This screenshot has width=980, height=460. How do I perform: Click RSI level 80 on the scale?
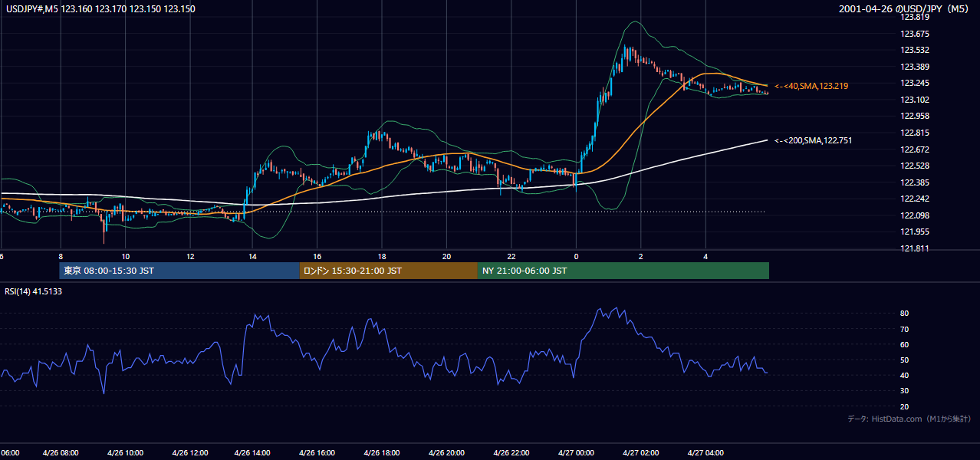click(x=905, y=314)
